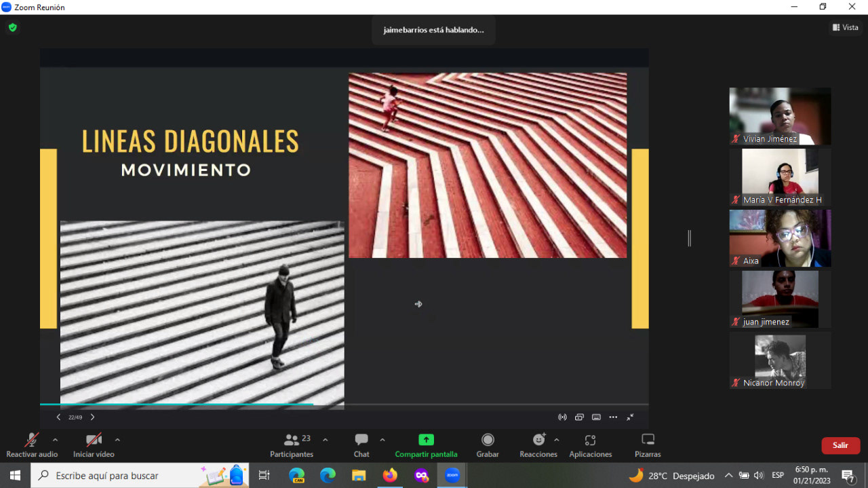The width and height of the screenshot is (868, 488).
Task: Open Pizarras whiteboards
Action: click(x=648, y=445)
